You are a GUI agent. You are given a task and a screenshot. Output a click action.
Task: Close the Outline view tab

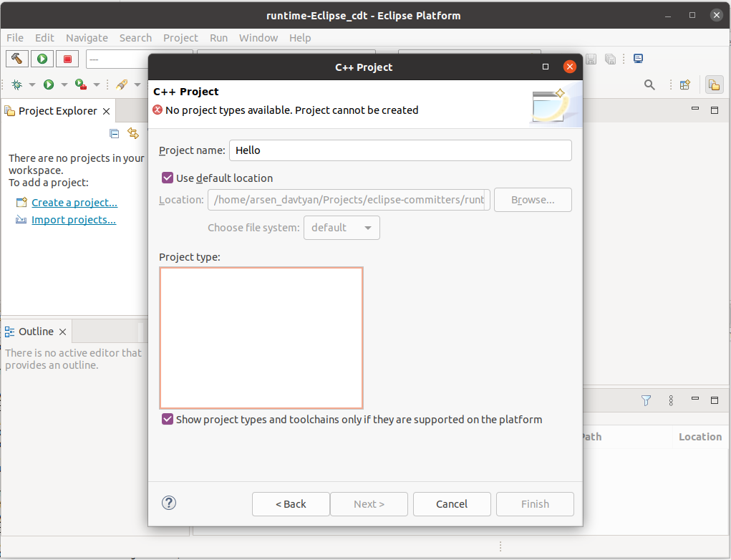tap(62, 332)
